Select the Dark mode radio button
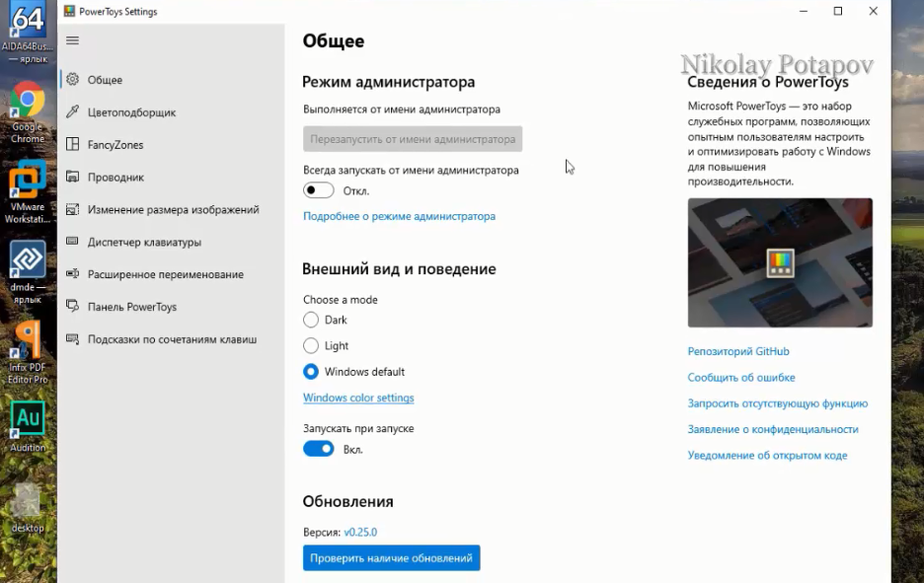 tap(311, 320)
